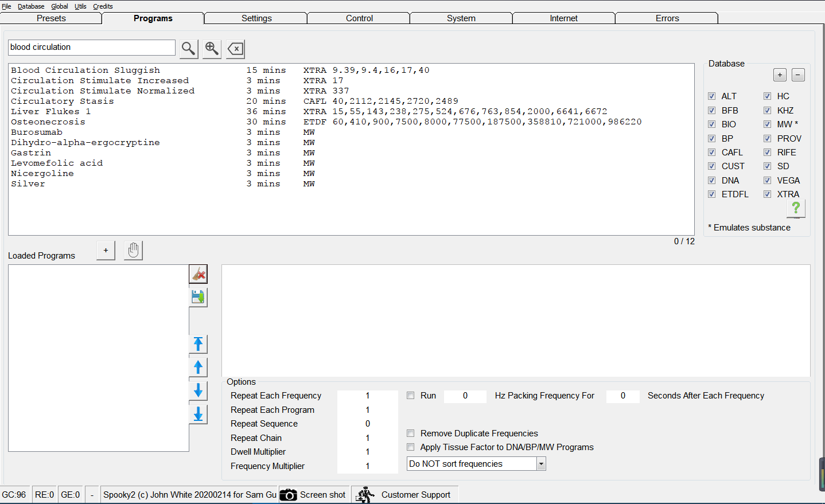Click the broom clear loaded programs icon
Viewport: 825px width, 504px height.
(x=198, y=274)
